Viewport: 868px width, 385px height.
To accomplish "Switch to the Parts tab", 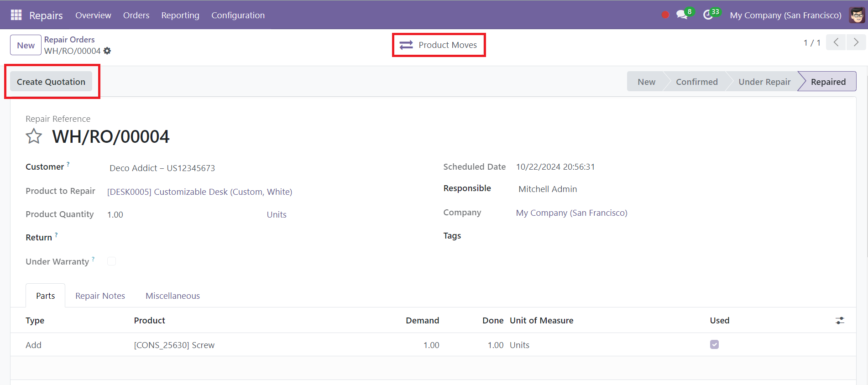I will click(46, 296).
